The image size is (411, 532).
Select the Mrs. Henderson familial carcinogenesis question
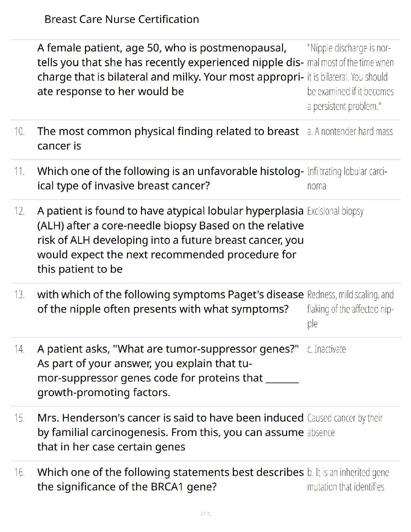pos(170,432)
